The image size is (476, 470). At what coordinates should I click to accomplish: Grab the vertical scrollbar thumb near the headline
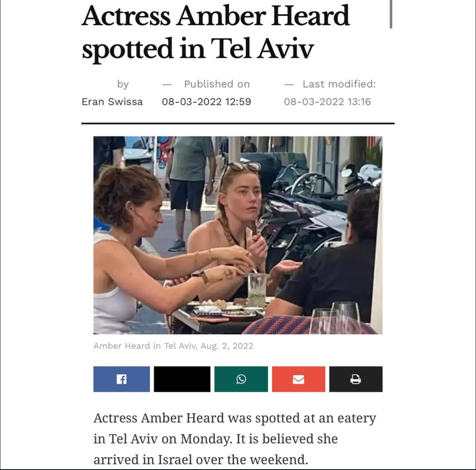[391, 14]
